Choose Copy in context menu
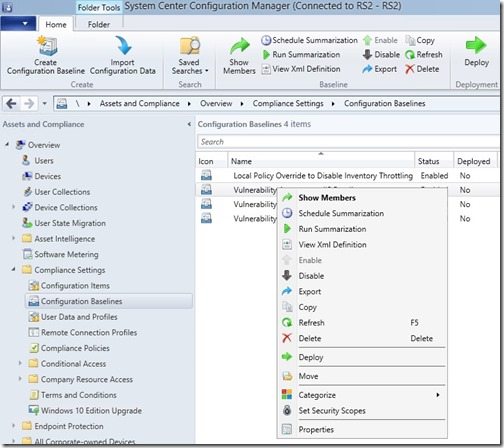This screenshot has width=504, height=448. tap(362, 308)
